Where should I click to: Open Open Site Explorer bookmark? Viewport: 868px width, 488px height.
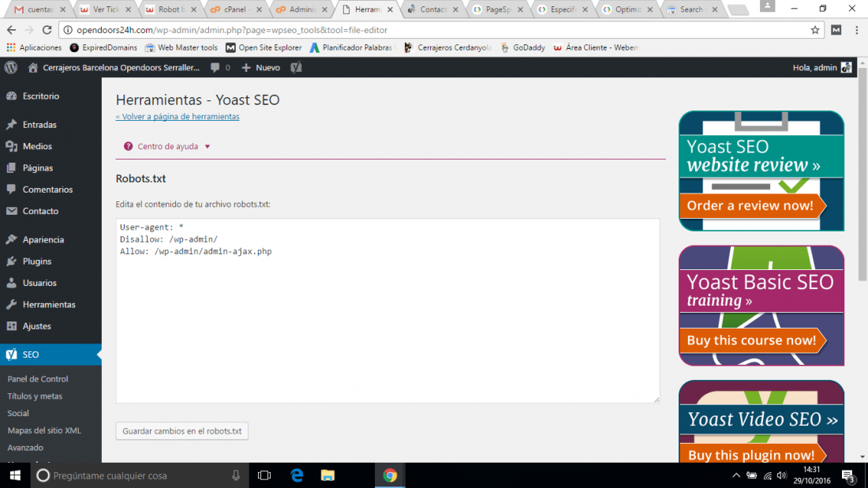tap(264, 47)
